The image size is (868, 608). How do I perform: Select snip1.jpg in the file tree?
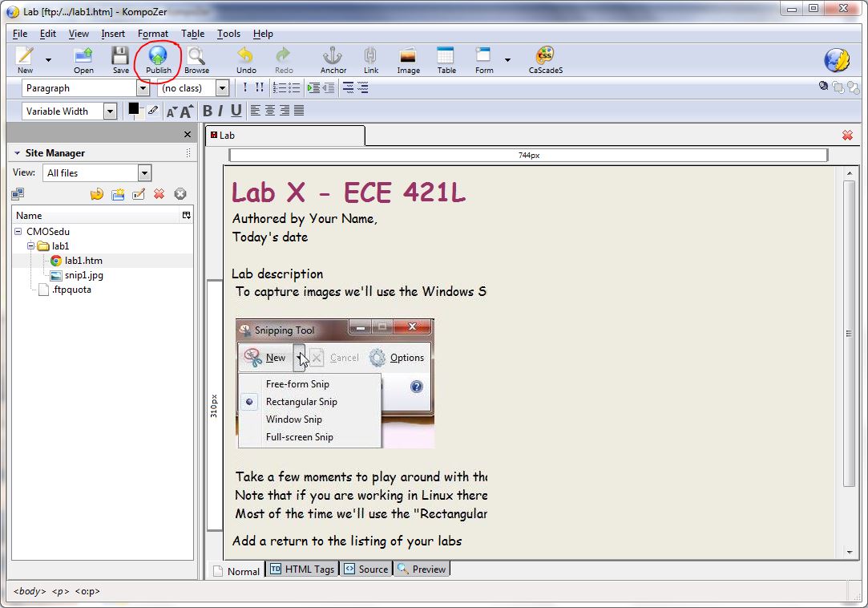click(x=83, y=275)
